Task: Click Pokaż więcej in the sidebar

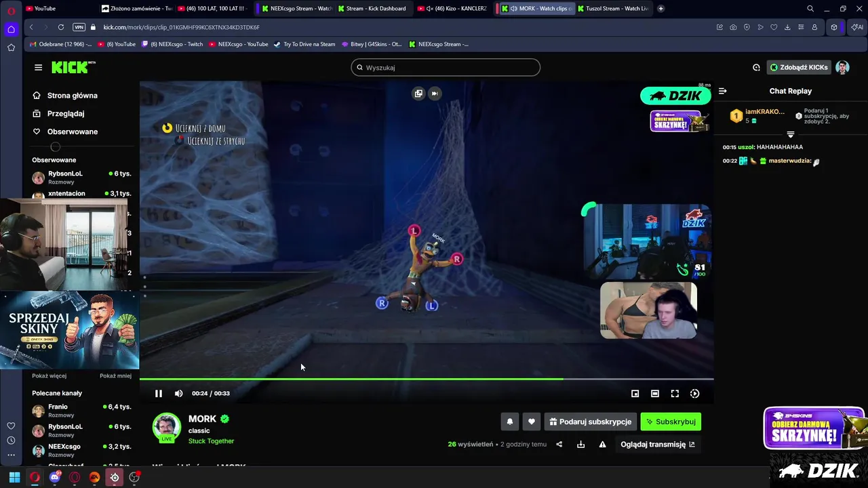Action: [49, 375]
